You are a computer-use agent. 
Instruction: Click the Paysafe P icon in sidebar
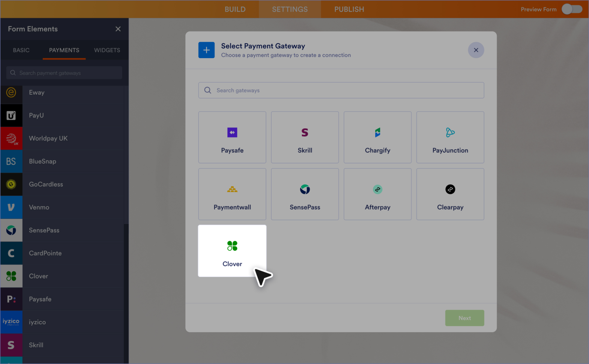click(11, 299)
